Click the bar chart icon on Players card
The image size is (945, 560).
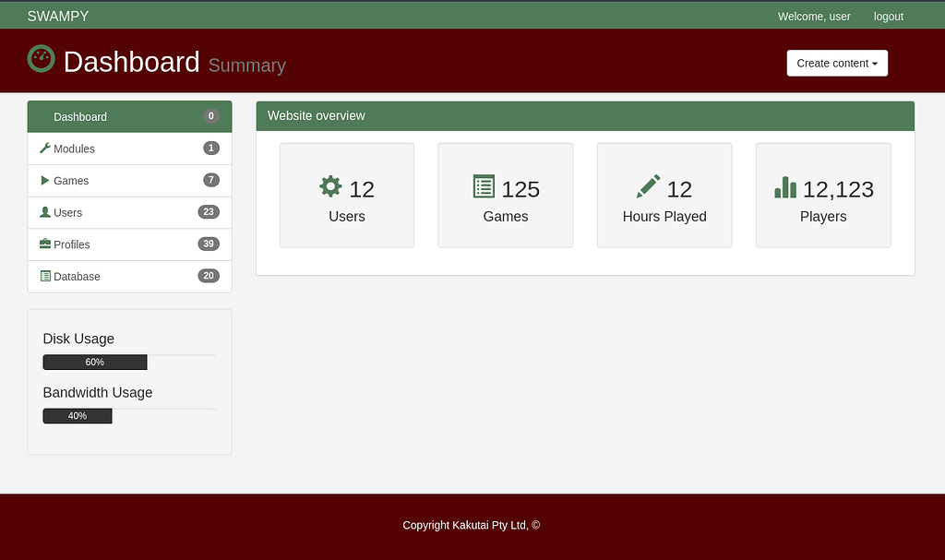[x=784, y=186]
